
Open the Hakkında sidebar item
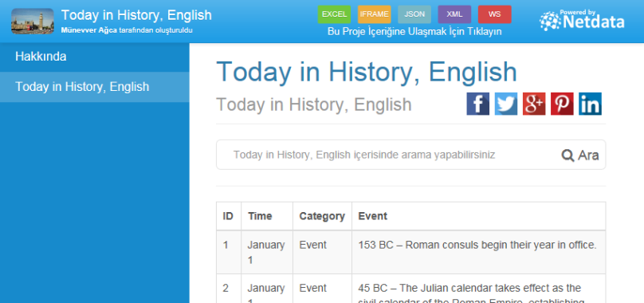(x=95, y=57)
